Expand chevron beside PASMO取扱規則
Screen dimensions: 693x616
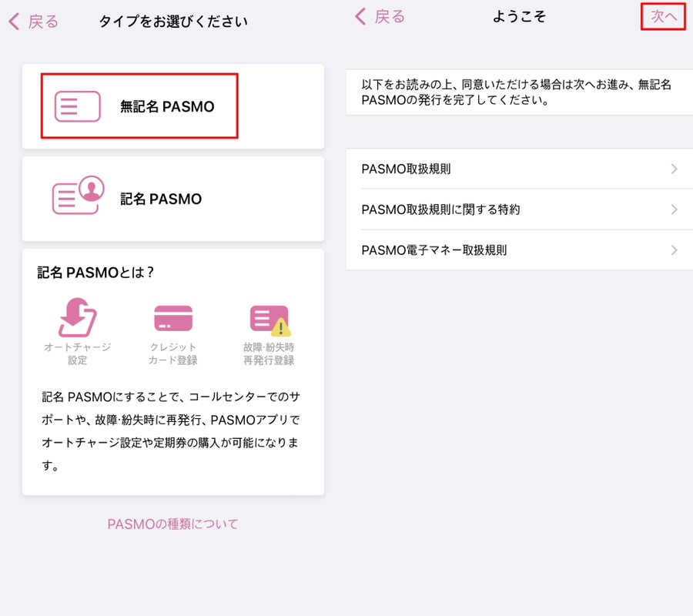click(674, 169)
